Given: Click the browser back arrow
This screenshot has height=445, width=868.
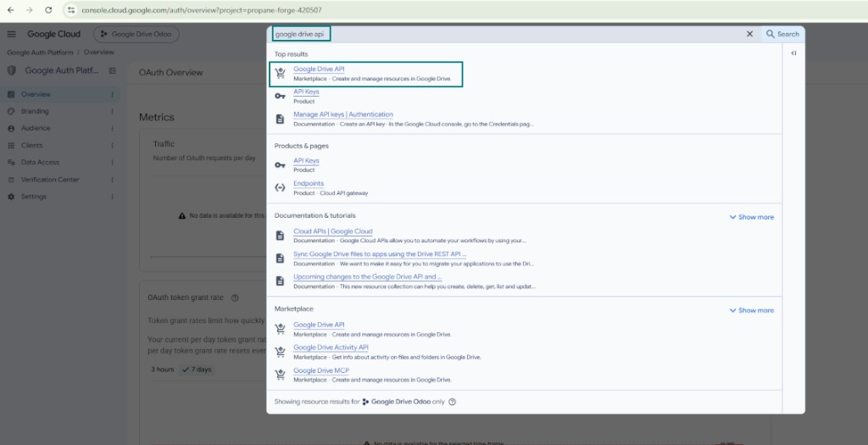Looking at the screenshot, I should (10, 10).
